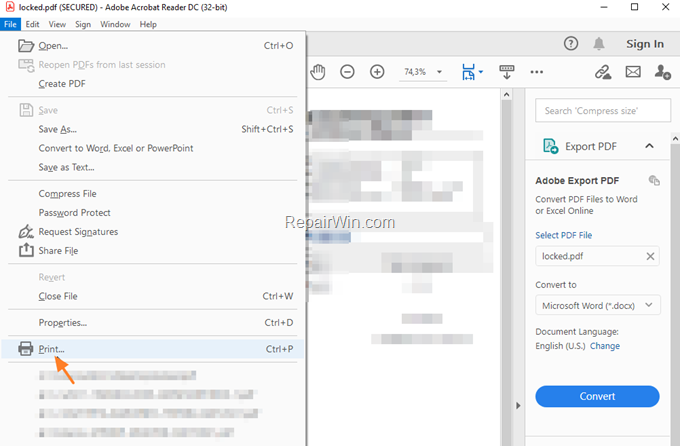Open the Edit menu
The width and height of the screenshot is (680, 446).
(x=32, y=24)
